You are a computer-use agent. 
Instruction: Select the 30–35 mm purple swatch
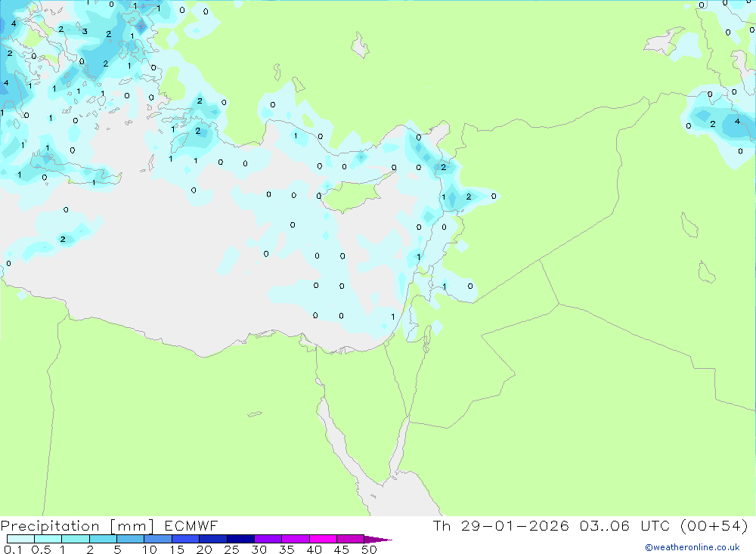(268, 539)
